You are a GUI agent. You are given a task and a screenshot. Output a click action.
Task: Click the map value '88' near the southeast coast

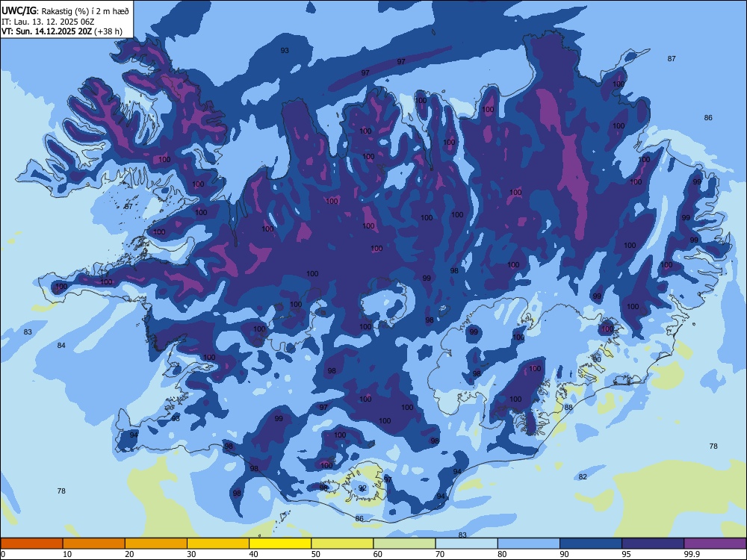568,407
